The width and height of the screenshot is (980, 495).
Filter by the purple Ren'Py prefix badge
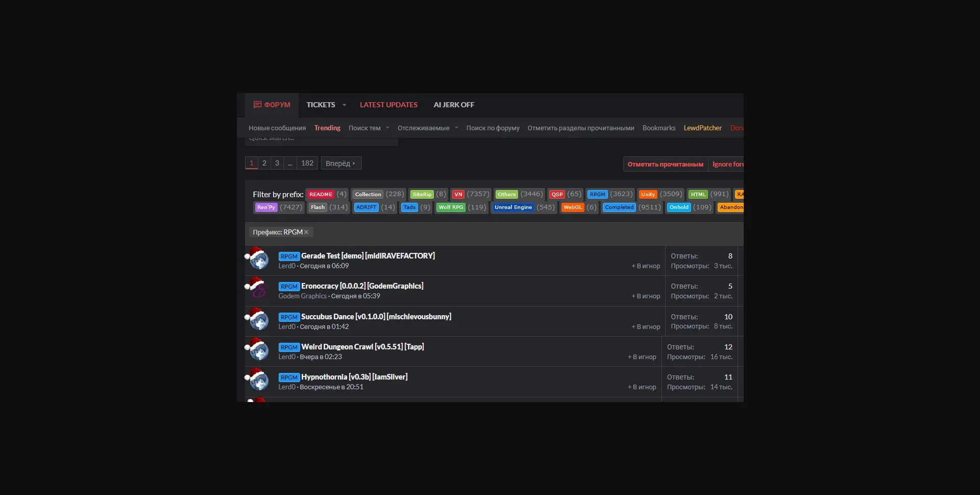(266, 207)
